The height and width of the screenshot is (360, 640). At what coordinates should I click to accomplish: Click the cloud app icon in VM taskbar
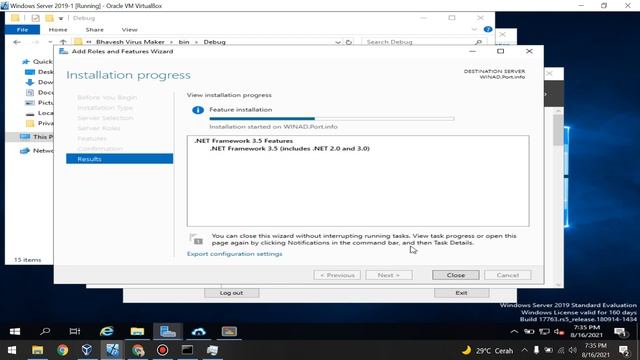pyautogui.click(x=198, y=331)
